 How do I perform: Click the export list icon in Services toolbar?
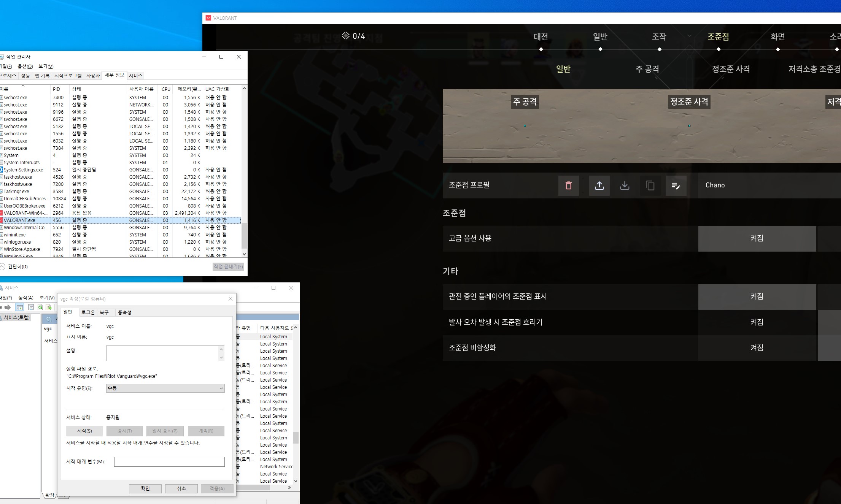coord(49,307)
